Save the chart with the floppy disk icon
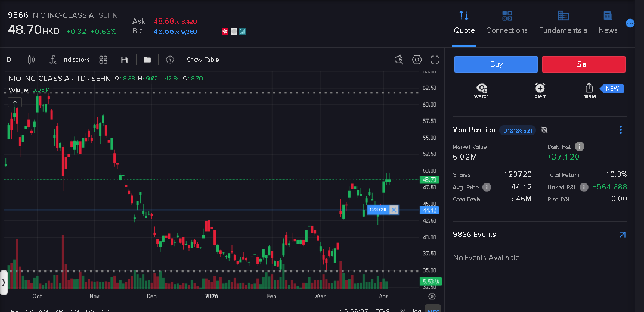This screenshot has height=312, width=644. (x=125, y=60)
